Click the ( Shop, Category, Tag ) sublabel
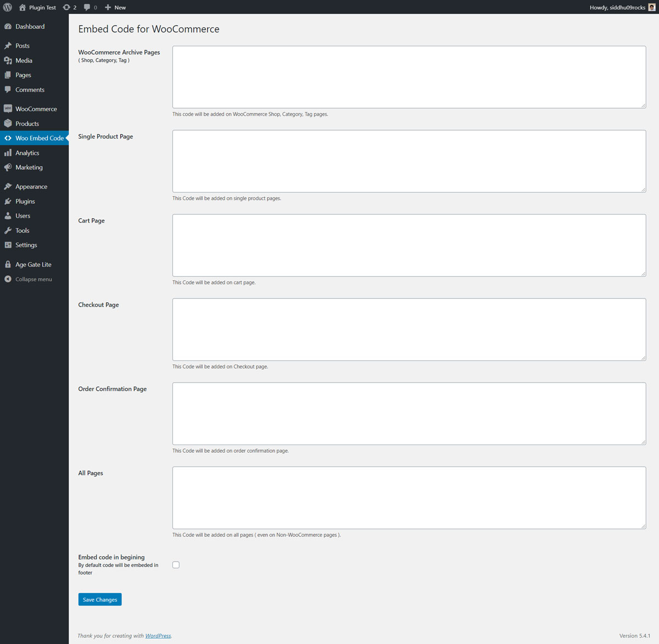Viewport: 659px width, 644px height. click(104, 60)
